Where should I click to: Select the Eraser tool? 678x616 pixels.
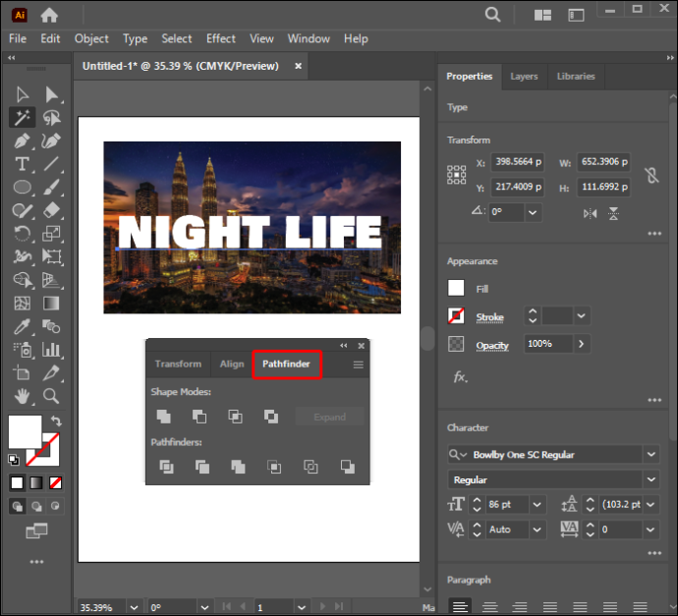pos(51,210)
